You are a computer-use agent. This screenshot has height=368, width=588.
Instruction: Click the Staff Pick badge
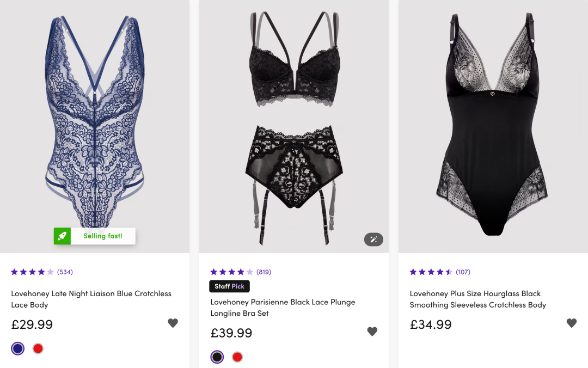click(229, 286)
